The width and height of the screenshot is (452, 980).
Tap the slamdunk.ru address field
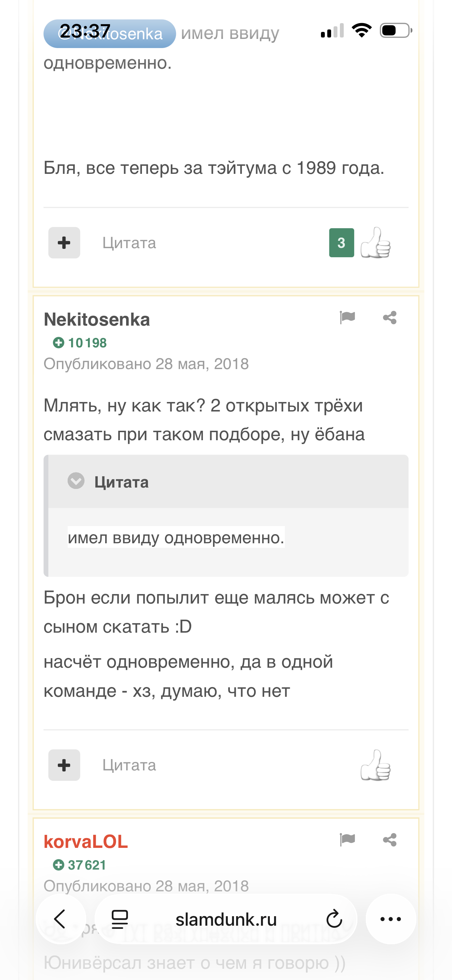coord(226,919)
